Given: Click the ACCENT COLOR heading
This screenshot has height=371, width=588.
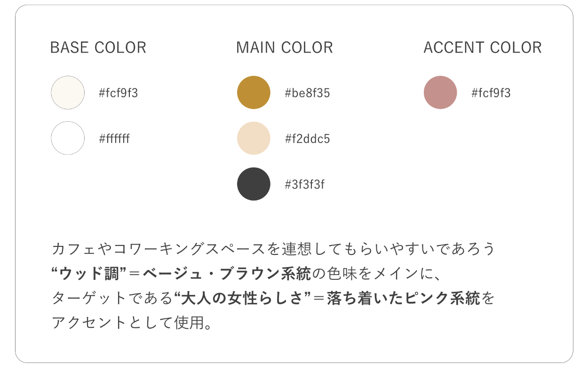Looking at the screenshot, I should coord(482,47).
